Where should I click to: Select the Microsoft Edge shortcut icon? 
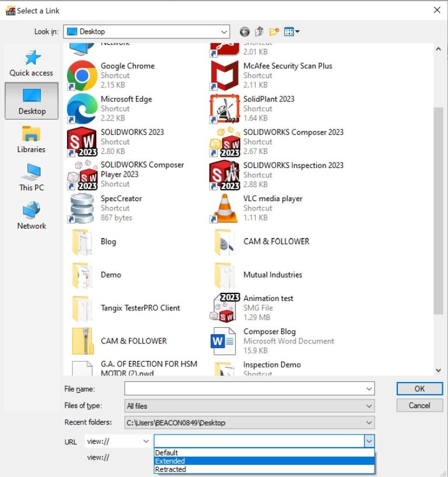point(82,108)
